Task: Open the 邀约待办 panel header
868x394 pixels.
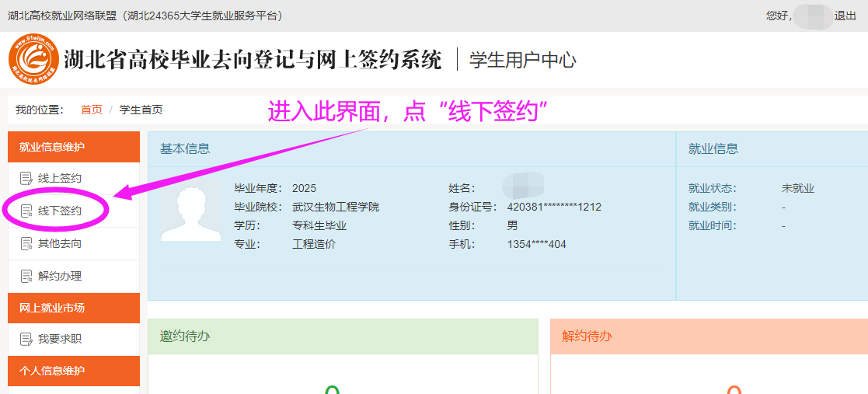Action: (185, 336)
